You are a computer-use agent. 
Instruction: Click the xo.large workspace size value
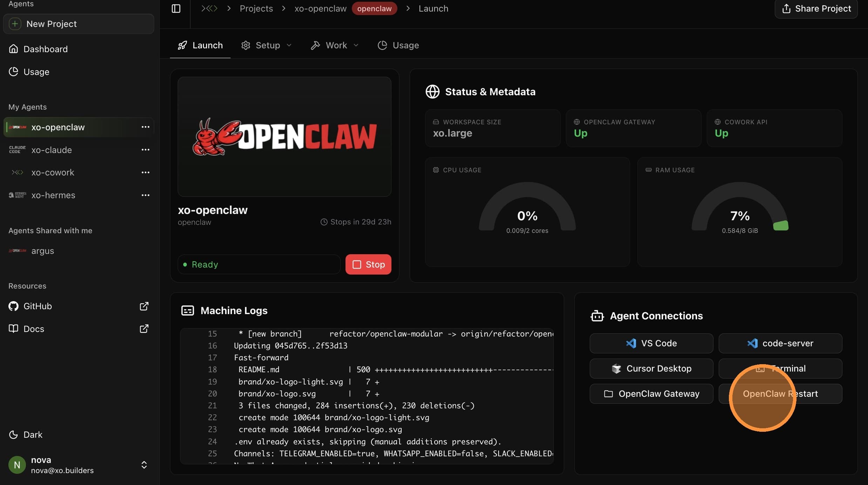(x=452, y=133)
